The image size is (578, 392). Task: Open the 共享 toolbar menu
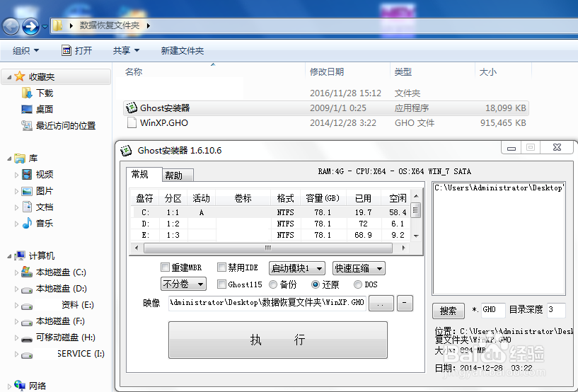coord(126,50)
